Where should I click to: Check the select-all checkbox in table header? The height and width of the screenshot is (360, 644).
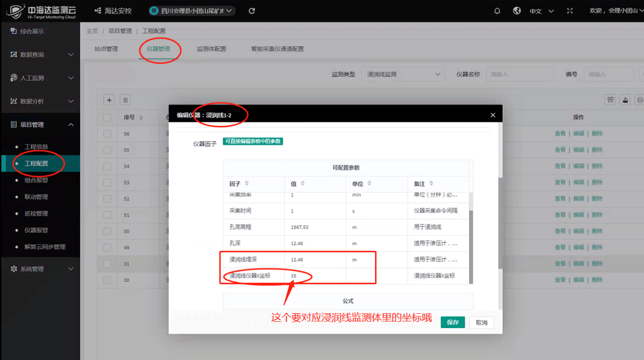pyautogui.click(x=107, y=117)
